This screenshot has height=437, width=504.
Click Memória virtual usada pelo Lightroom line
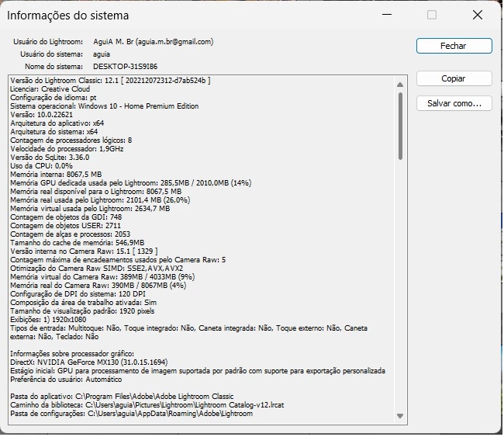point(90,209)
